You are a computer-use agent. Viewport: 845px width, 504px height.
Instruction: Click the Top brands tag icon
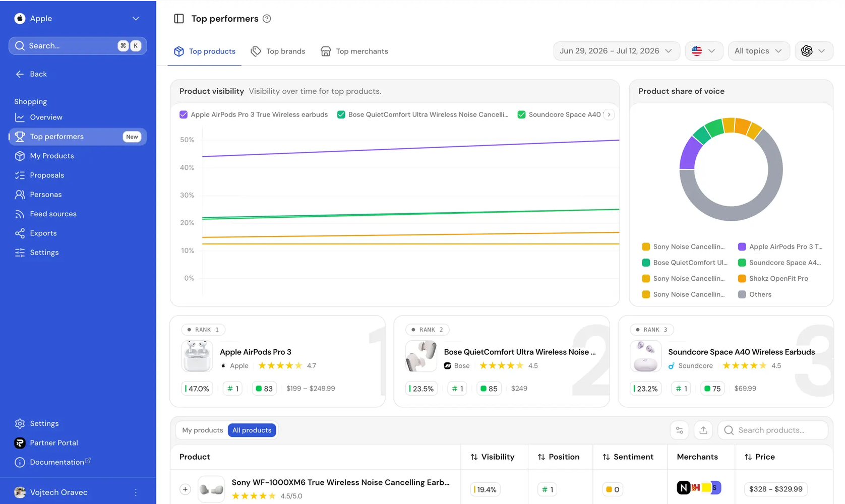[256, 51]
